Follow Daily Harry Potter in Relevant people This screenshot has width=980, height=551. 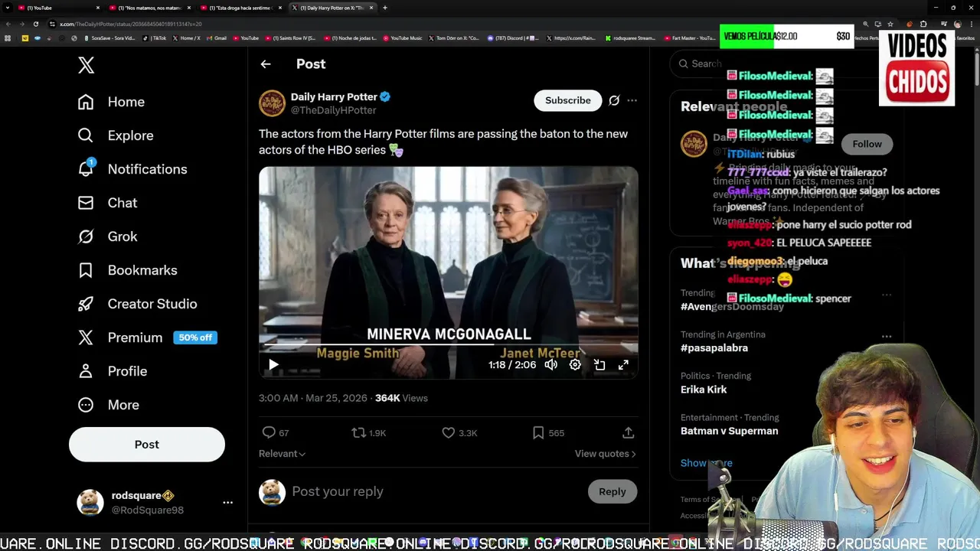pos(867,144)
